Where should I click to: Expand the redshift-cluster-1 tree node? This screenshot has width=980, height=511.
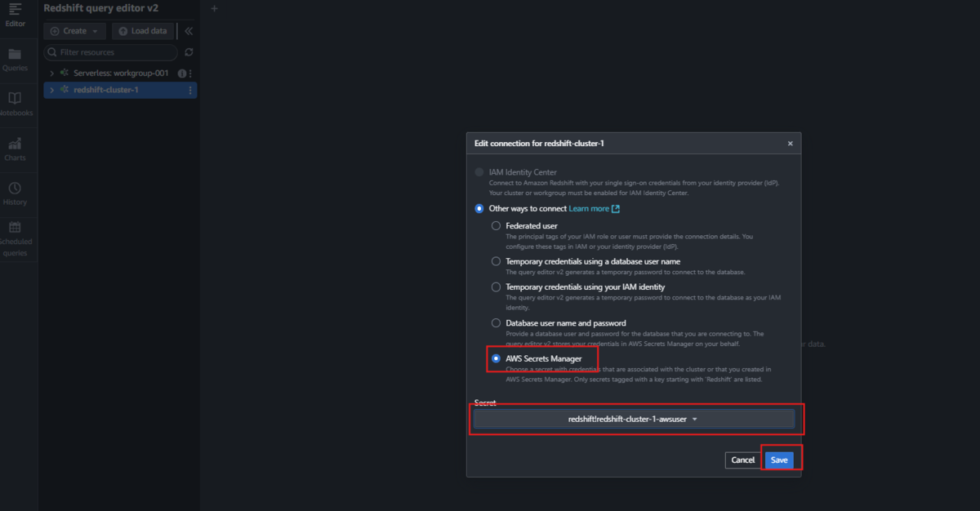point(51,90)
